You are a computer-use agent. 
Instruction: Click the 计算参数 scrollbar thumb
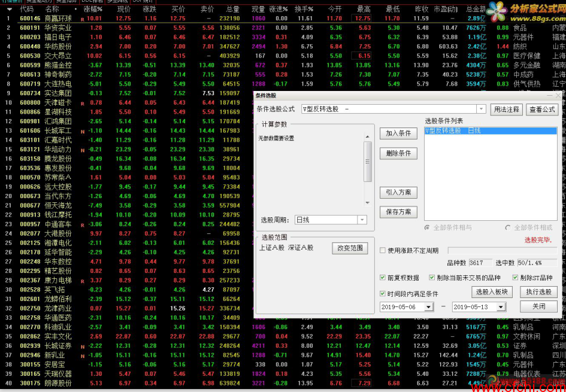pos(368,161)
